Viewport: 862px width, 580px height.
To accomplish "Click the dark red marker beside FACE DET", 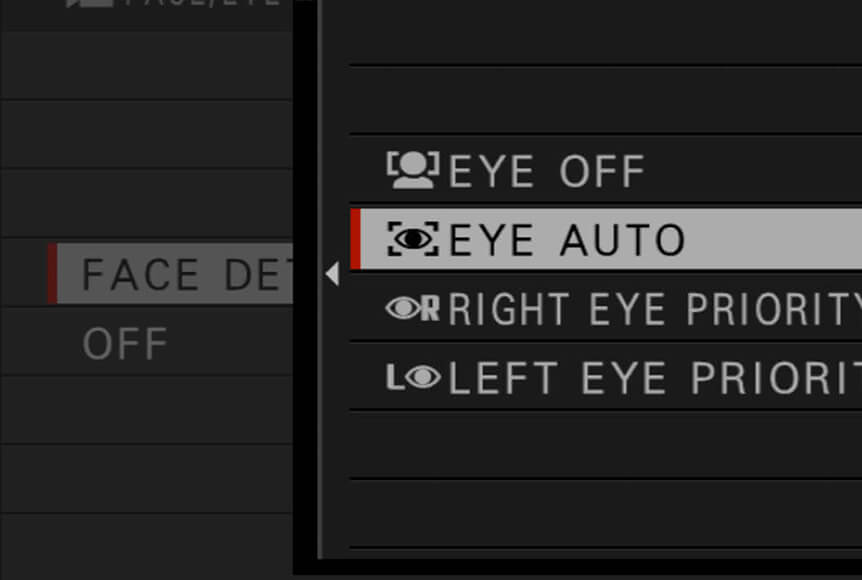I will coord(52,273).
